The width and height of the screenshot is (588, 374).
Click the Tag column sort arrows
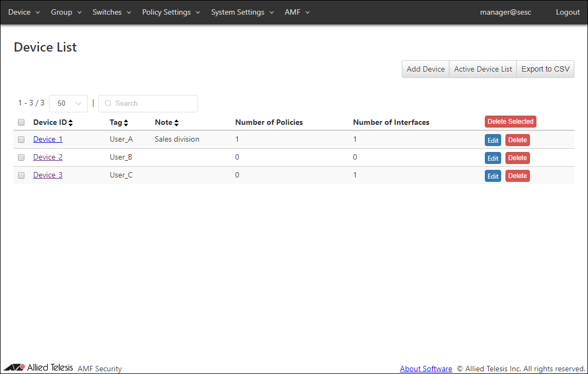(126, 123)
